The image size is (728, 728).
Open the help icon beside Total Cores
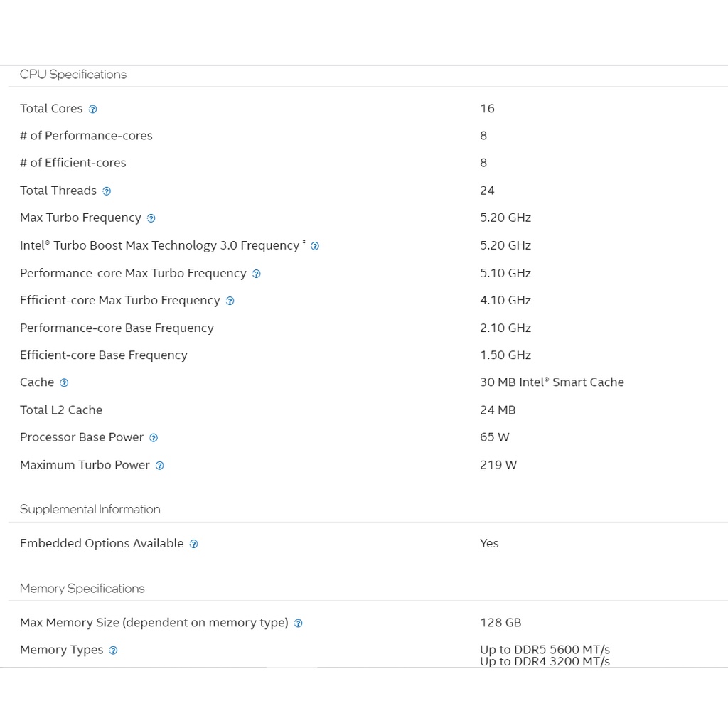[x=92, y=109]
